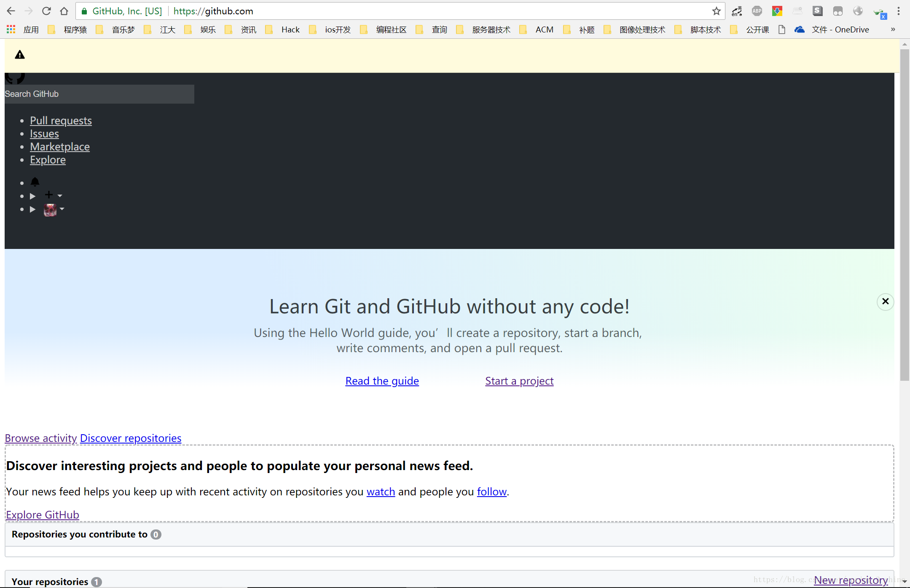This screenshot has width=910, height=588.
Task: Open Marketplace navigation link
Action: click(60, 147)
